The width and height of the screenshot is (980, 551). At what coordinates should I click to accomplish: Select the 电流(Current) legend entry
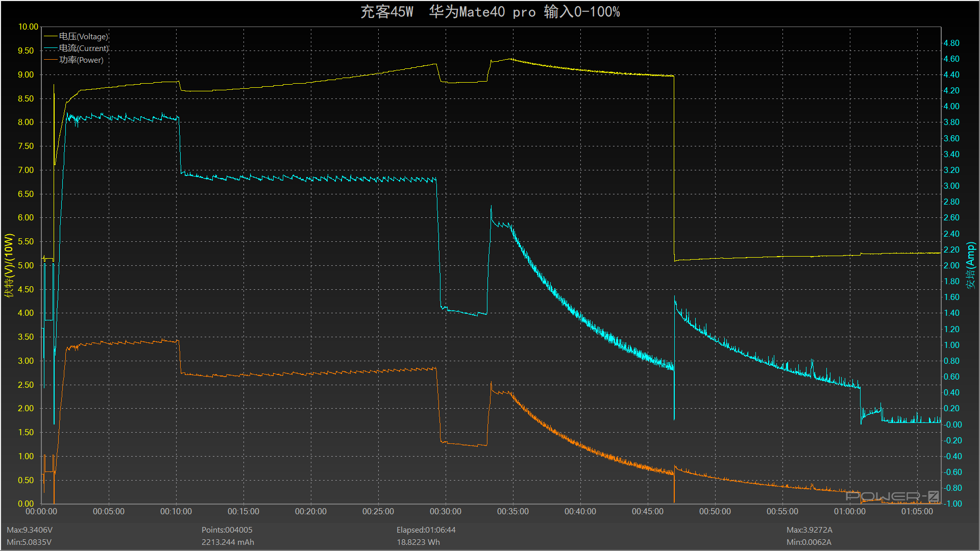pyautogui.click(x=84, y=48)
